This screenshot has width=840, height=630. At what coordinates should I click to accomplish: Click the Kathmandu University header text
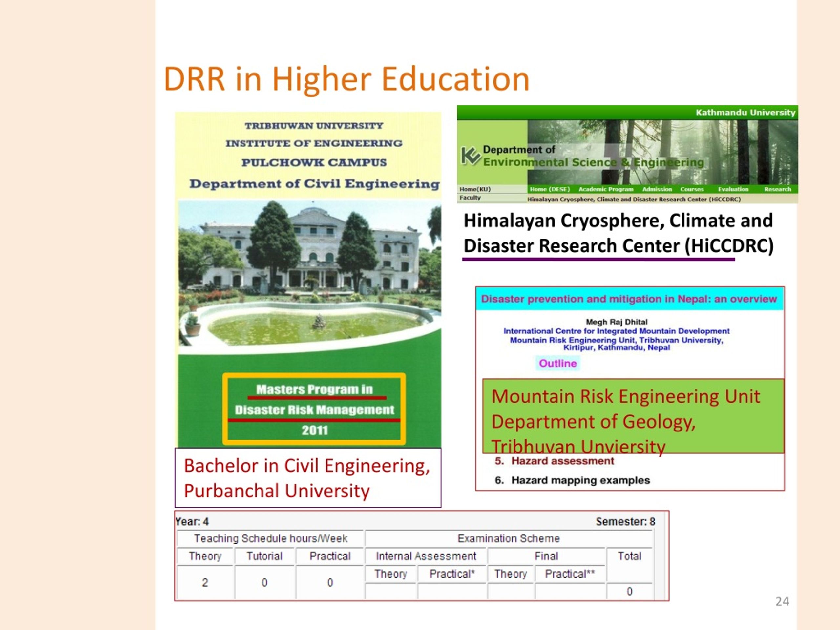pos(745,113)
